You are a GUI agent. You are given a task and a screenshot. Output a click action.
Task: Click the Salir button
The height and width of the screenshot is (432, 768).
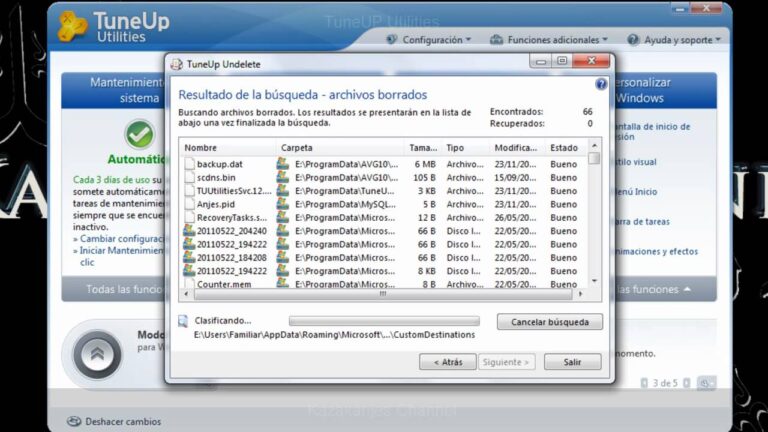point(572,362)
